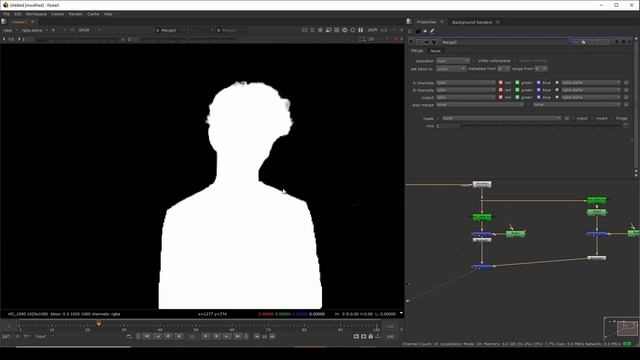Toggle blue checkbox in A channels row
The height and width of the screenshot is (360, 640).
click(538, 83)
